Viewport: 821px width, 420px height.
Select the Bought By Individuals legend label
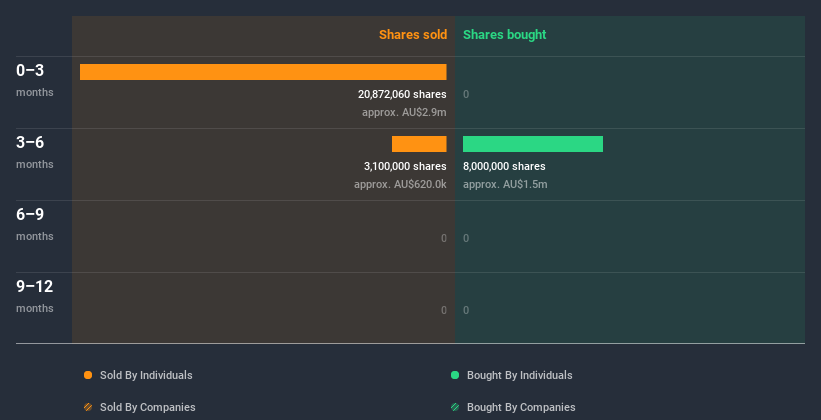pyautogui.click(x=519, y=375)
